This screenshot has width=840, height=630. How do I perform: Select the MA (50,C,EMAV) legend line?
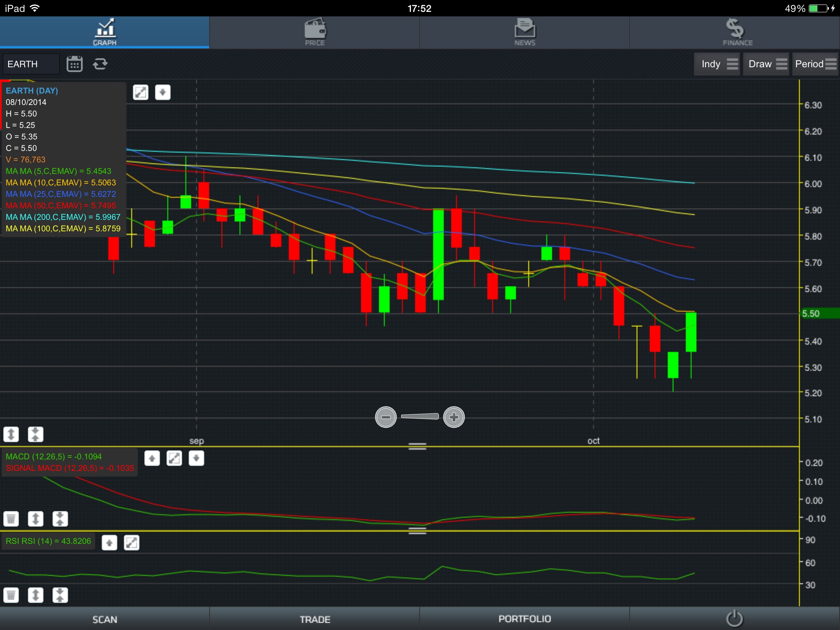[61, 205]
